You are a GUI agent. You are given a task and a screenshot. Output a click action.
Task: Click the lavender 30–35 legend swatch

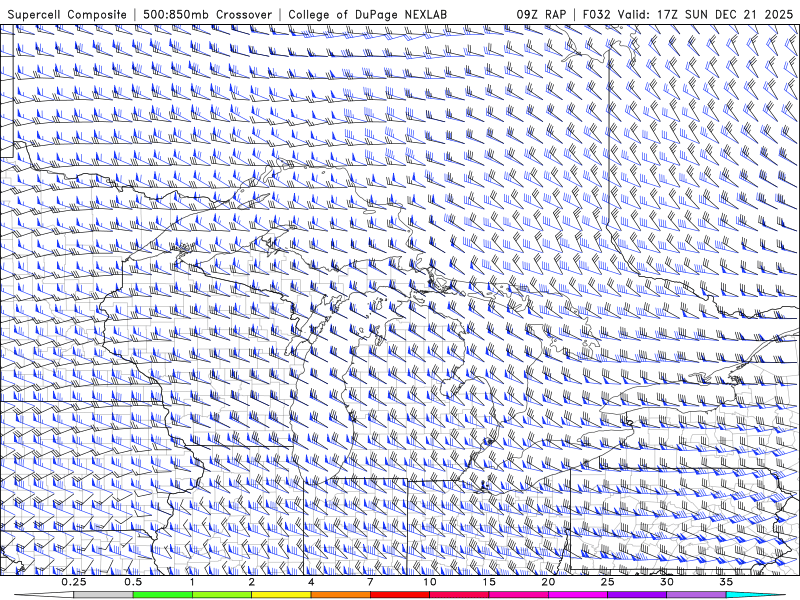[x=696, y=595]
